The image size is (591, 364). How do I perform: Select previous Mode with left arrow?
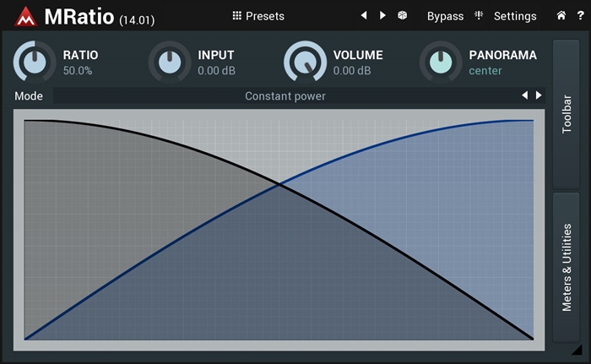click(524, 95)
